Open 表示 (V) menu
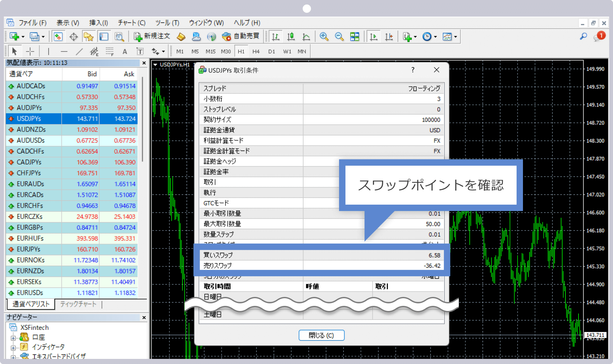 coord(68,23)
